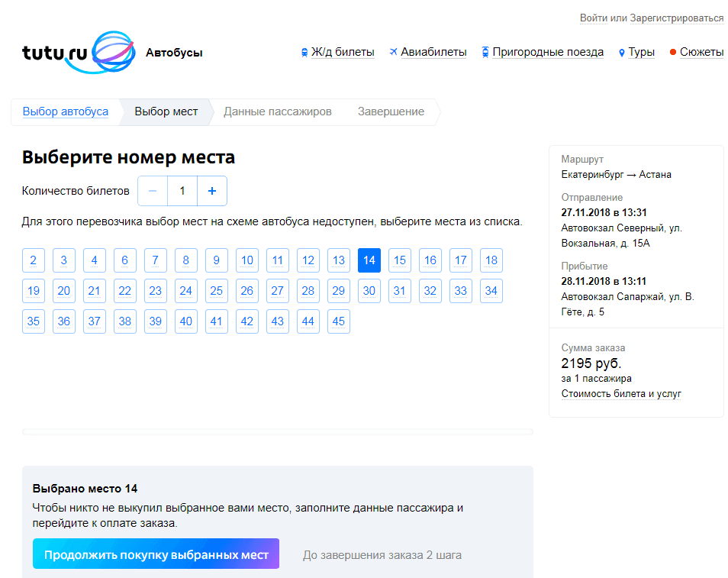The height and width of the screenshot is (578, 728).
Task: Click the Зарегистрироваться registration link
Action: click(676, 18)
